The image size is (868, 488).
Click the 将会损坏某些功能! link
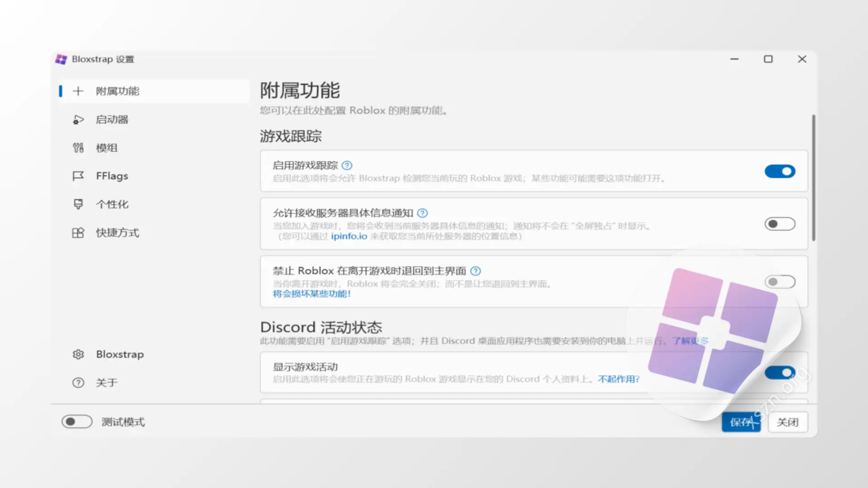(x=312, y=294)
